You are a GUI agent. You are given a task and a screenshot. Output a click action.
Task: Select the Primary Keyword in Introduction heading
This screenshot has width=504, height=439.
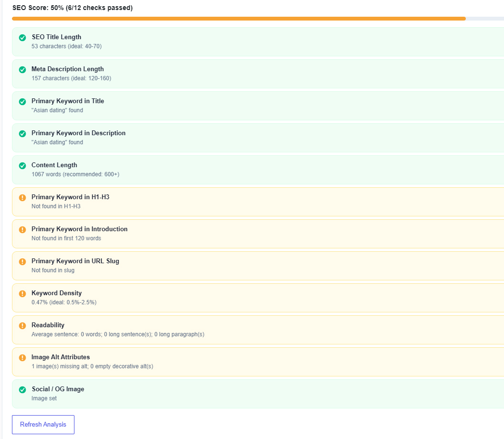pyautogui.click(x=79, y=229)
